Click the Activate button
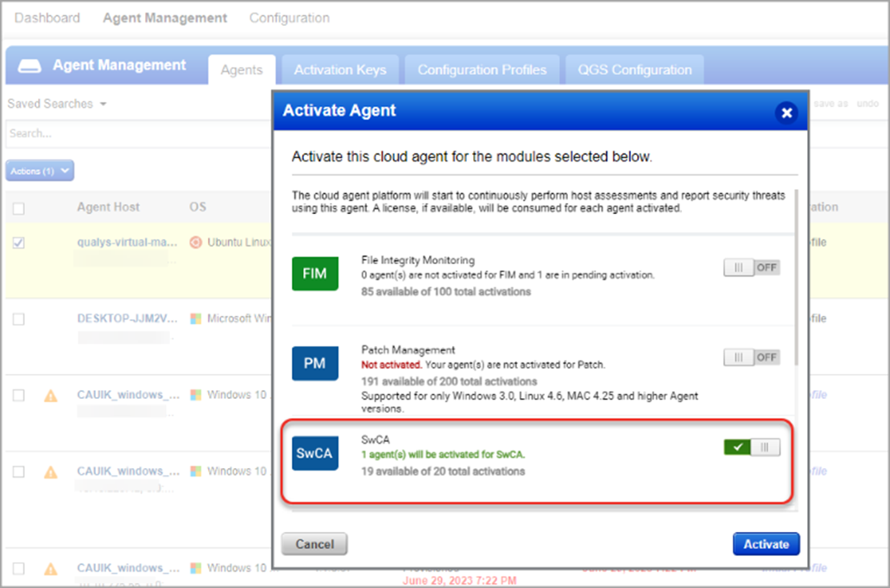This screenshot has height=588, width=890. [767, 544]
